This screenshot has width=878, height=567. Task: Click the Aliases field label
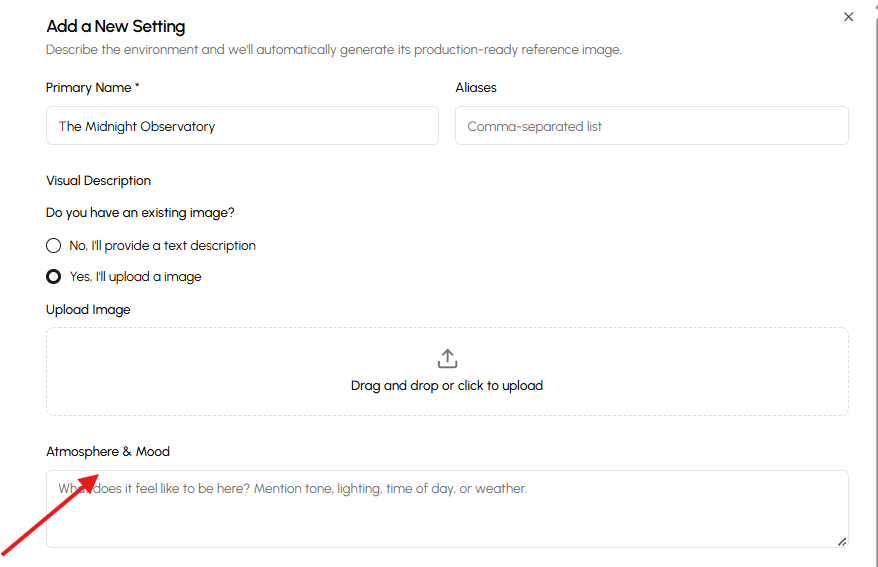476,88
